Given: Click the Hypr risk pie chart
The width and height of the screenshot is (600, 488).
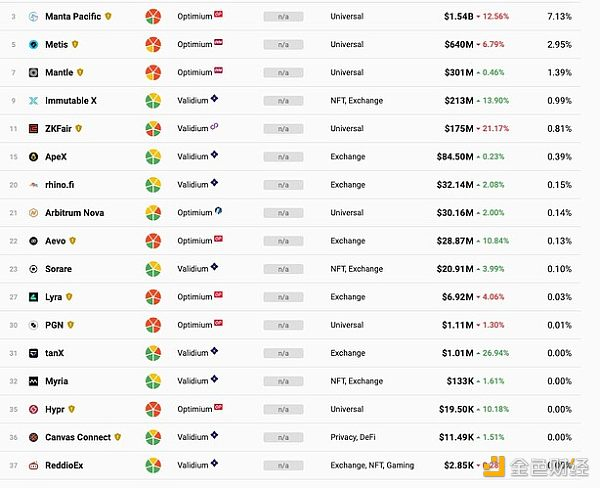Looking at the screenshot, I should (x=153, y=409).
